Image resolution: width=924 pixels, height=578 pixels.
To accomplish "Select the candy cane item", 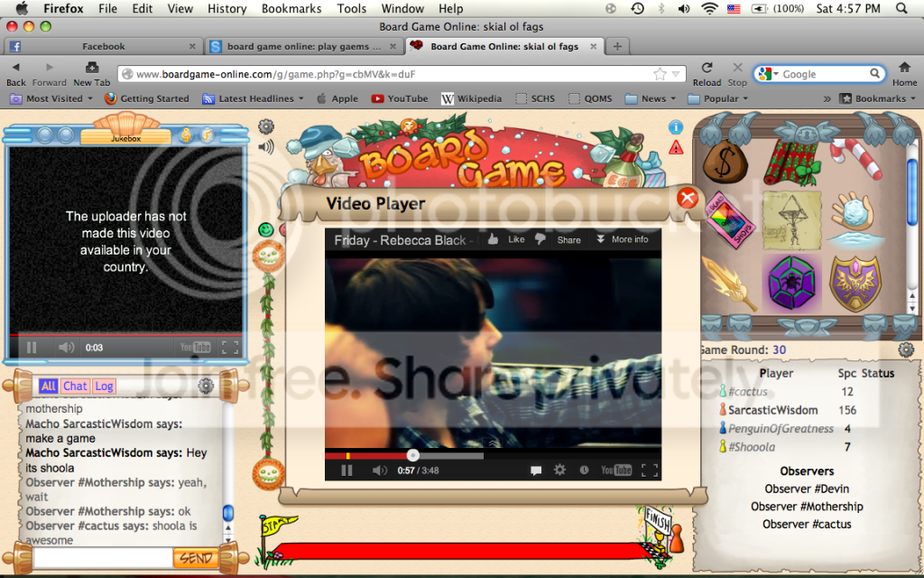I will click(x=856, y=158).
